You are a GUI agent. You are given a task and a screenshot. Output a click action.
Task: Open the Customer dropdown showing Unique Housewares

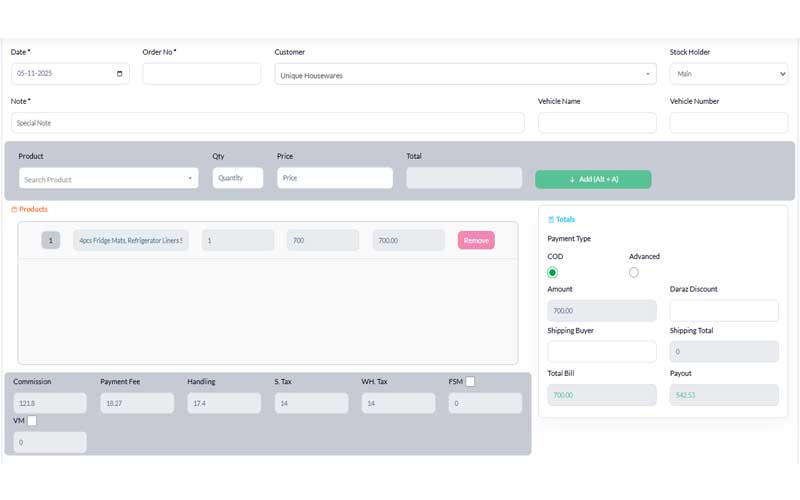tap(465, 74)
